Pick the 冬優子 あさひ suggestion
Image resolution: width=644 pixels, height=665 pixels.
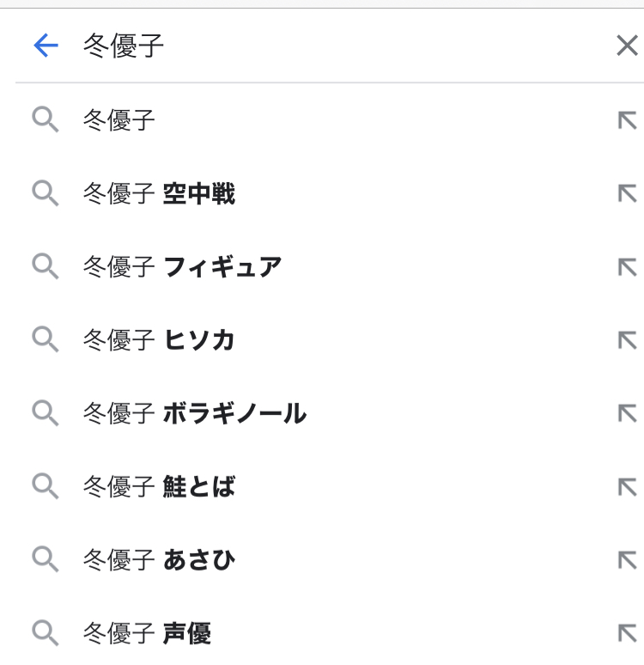pyautogui.click(x=159, y=560)
